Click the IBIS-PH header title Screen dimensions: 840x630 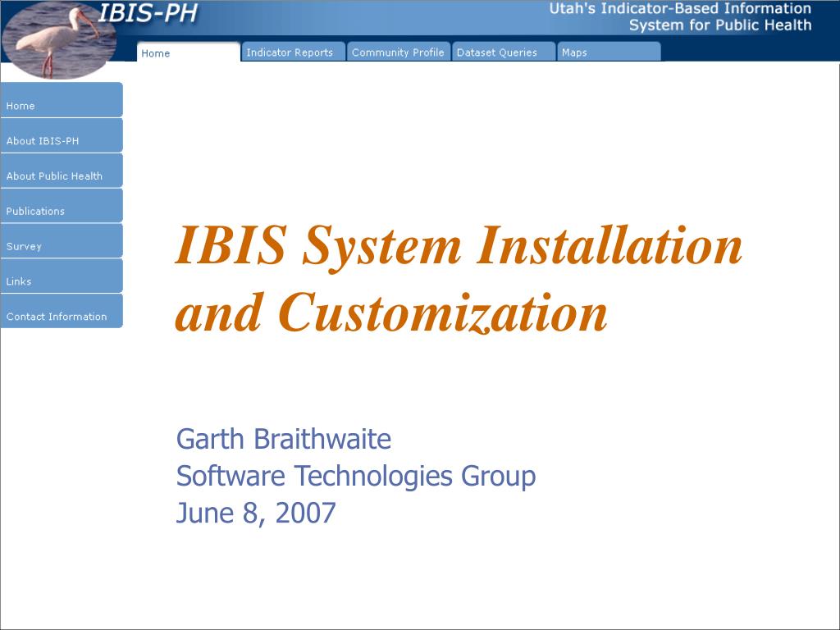click(x=148, y=13)
